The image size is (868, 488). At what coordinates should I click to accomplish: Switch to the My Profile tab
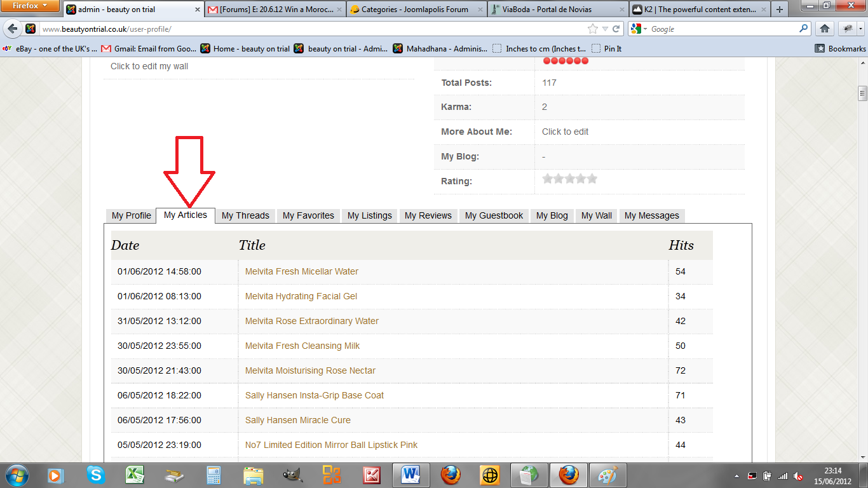(x=132, y=215)
